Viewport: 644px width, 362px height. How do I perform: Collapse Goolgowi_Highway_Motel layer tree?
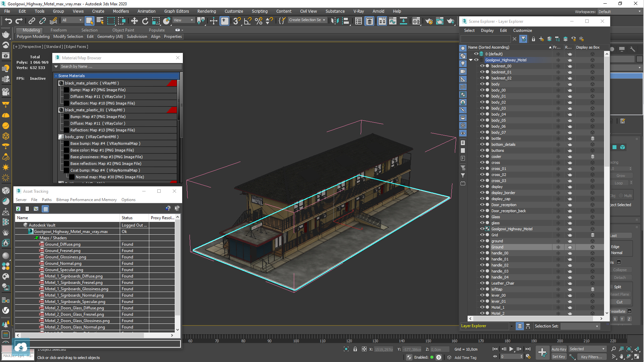(471, 60)
